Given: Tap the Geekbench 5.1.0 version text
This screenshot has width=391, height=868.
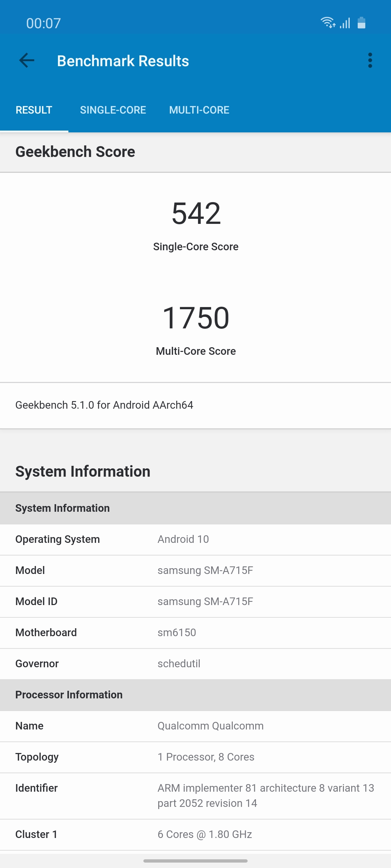Looking at the screenshot, I should tap(104, 405).
